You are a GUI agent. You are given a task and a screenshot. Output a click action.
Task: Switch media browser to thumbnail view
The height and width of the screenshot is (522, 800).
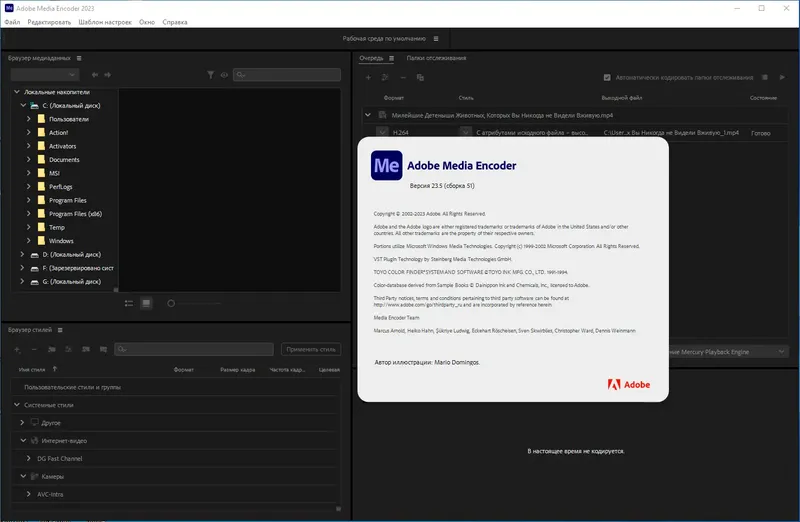146,304
